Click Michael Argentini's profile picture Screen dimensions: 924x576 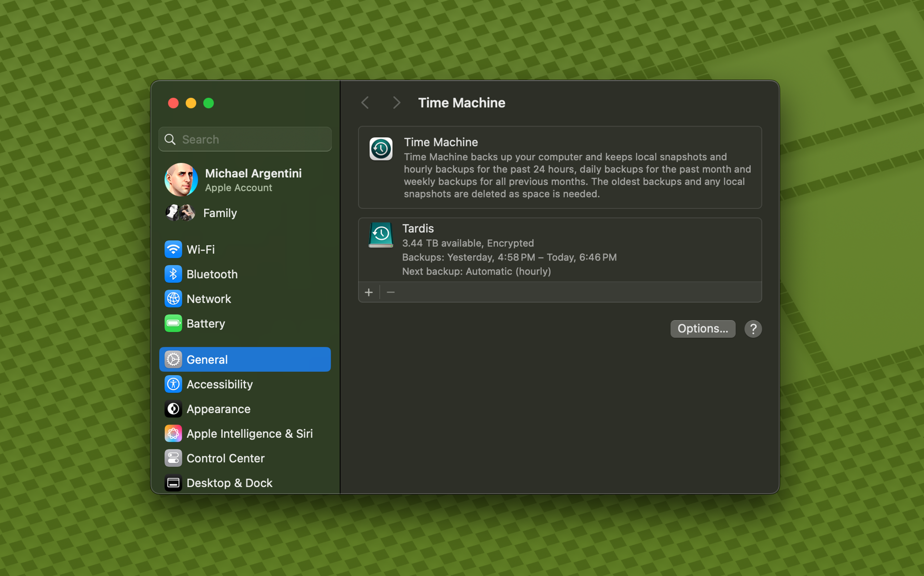pos(181,180)
